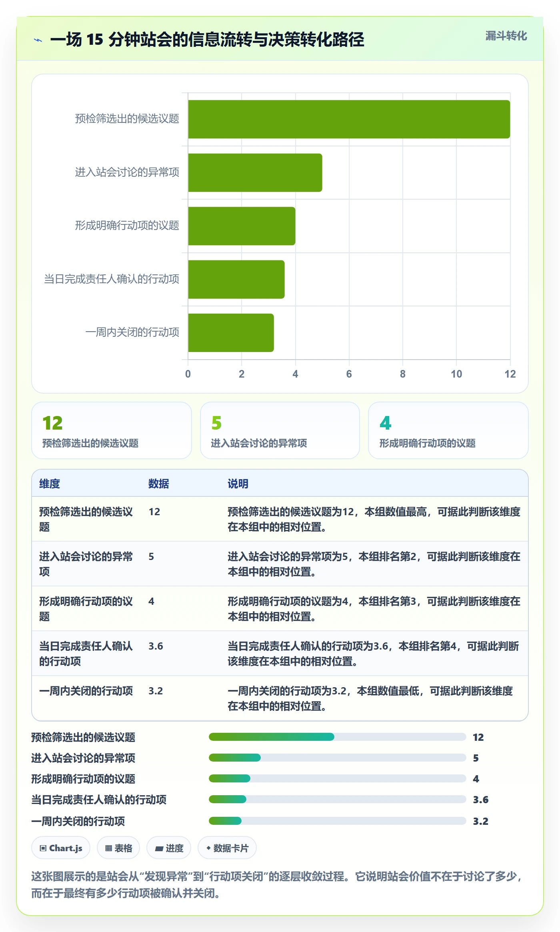
Task: Click table cell value 3.6
Action: tap(156, 646)
